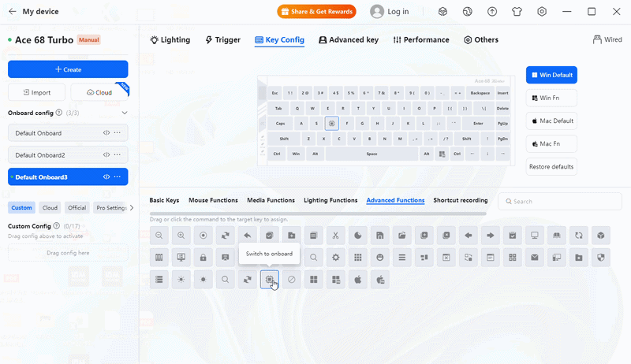Screen dimensions: 631x364
Task: Open the Shortcut recording category
Action: pos(461,200)
